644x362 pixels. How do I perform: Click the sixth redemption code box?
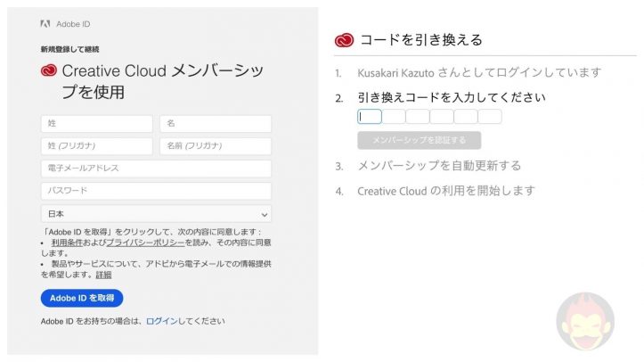[x=490, y=117]
